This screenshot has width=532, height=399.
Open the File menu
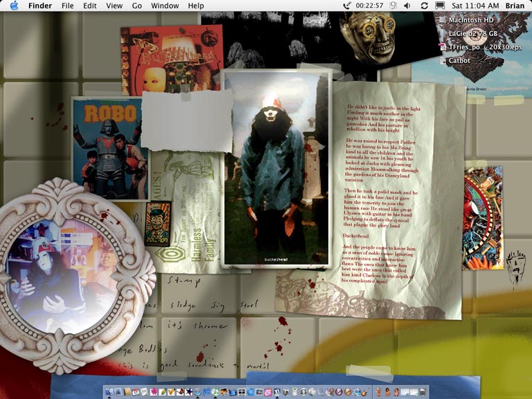coord(67,6)
